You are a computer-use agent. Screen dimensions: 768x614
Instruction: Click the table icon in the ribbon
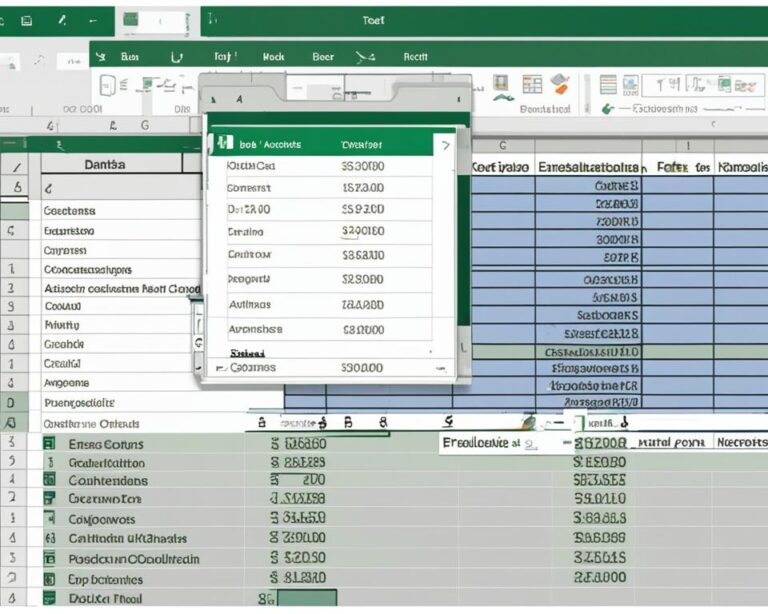click(532, 85)
